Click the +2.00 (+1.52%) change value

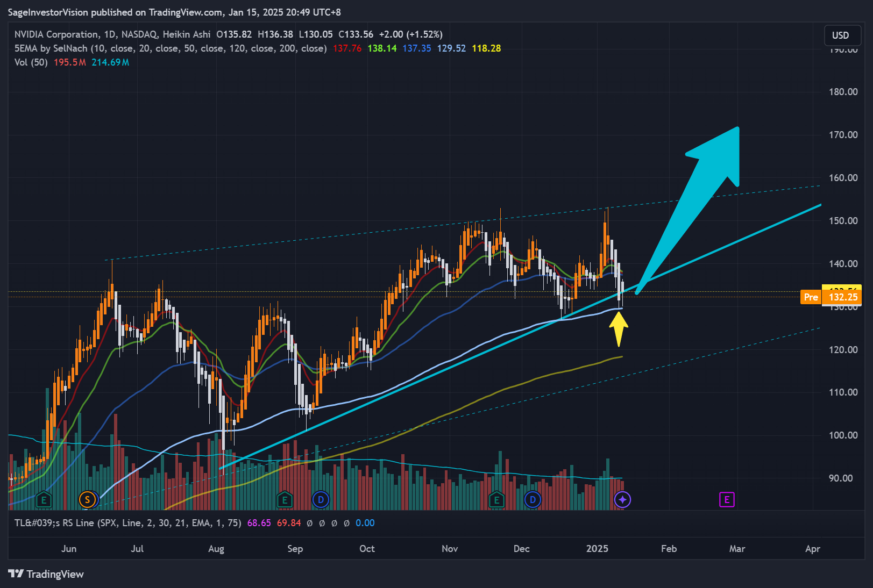click(x=410, y=34)
